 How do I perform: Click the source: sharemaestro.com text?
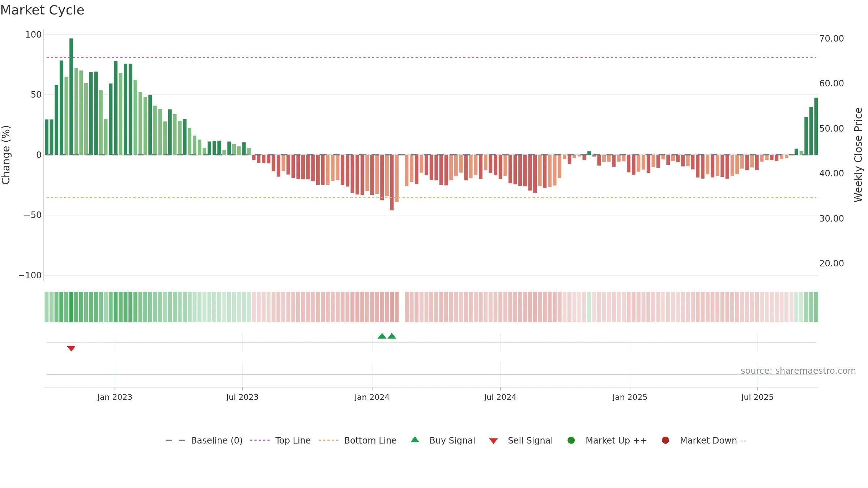pyautogui.click(x=798, y=371)
